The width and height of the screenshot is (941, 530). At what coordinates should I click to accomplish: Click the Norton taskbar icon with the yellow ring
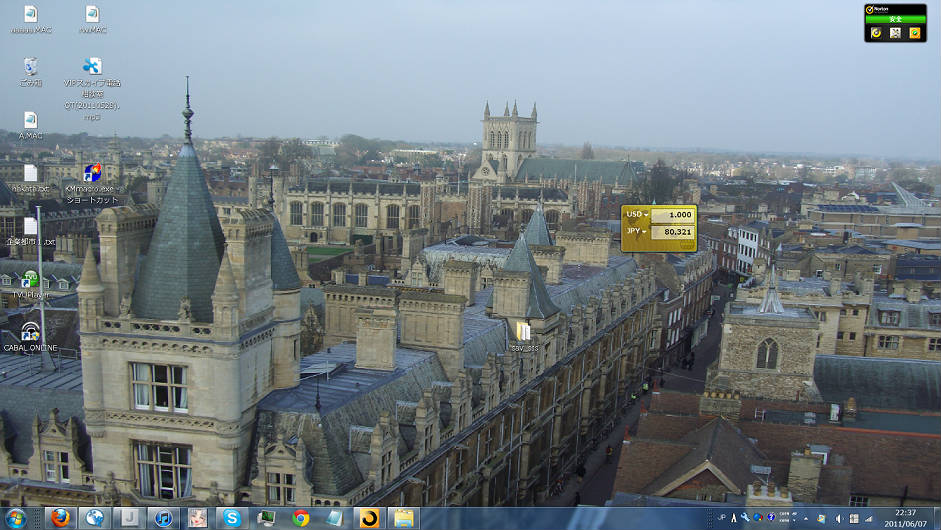[x=369, y=518]
